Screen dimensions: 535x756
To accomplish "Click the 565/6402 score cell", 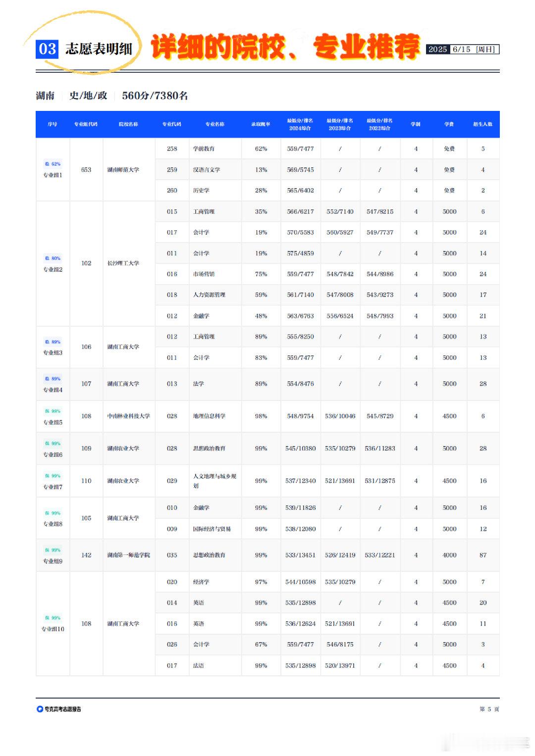I will click(300, 191).
